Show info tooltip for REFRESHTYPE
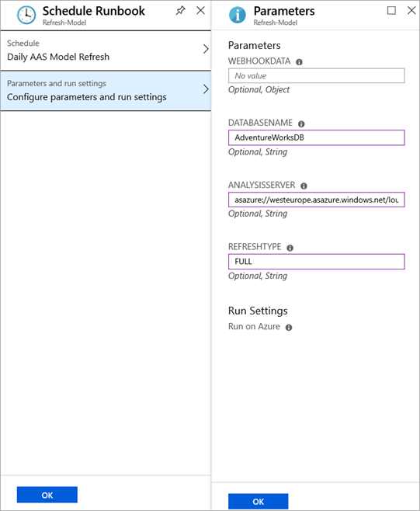The height and width of the screenshot is (511, 420). point(290,248)
